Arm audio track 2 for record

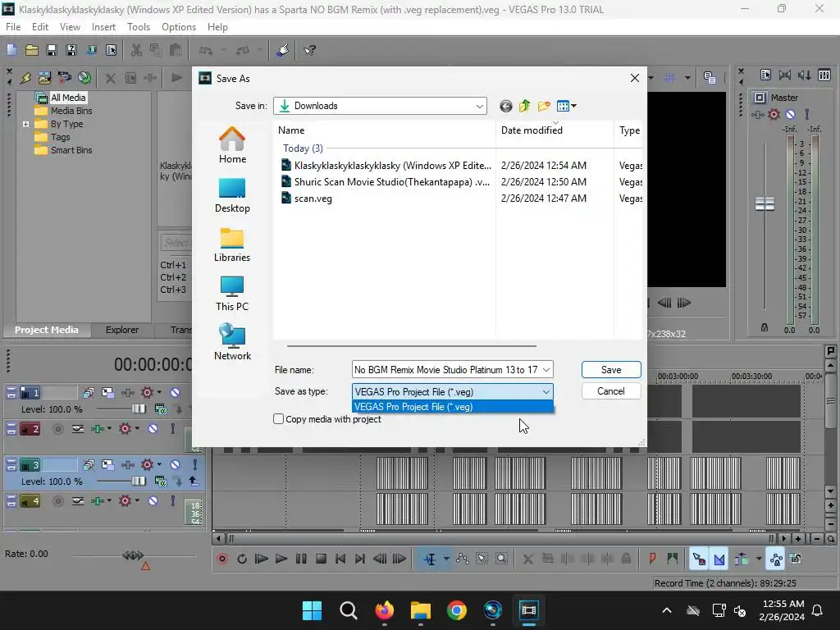58,428
